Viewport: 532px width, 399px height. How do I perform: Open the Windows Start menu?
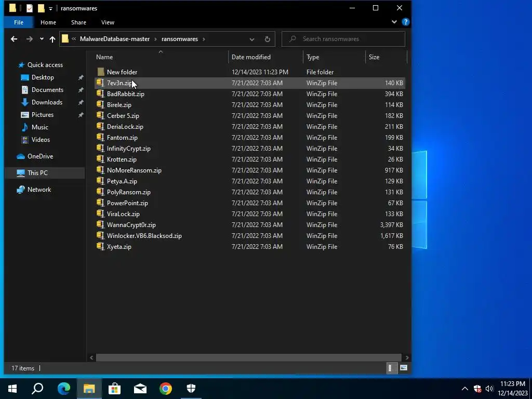tap(12, 389)
